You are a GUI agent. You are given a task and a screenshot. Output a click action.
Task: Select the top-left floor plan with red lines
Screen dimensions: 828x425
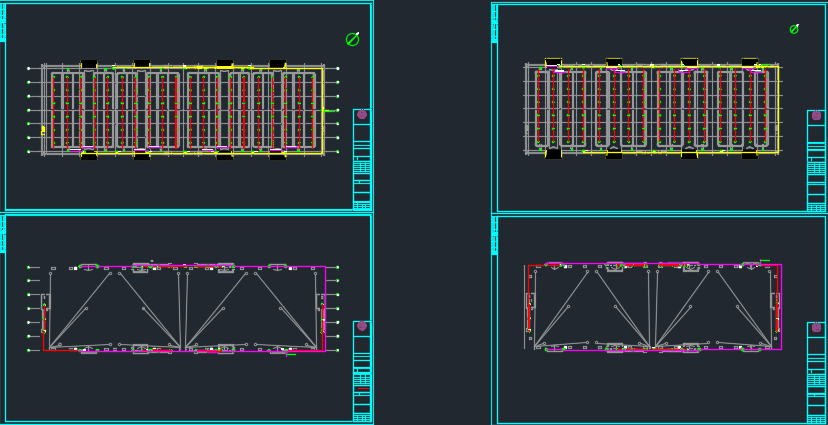(183, 110)
